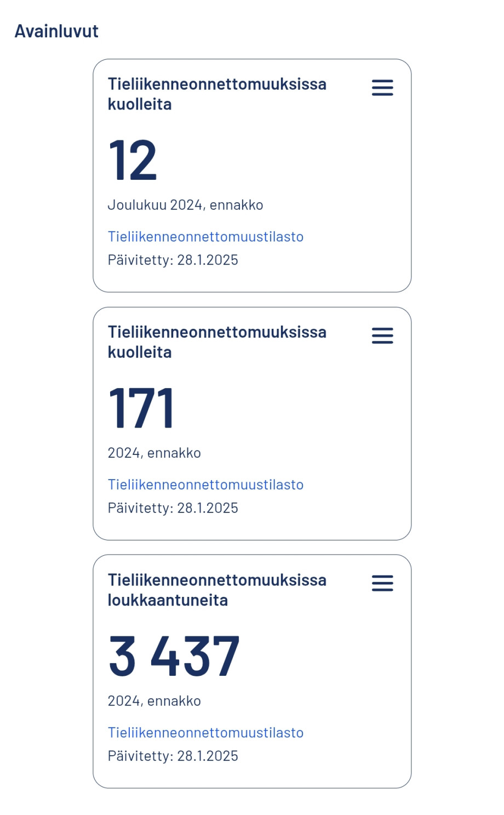The image size is (504, 815).
Task: Click '2024, ennakko' under 3 437
Action: coord(154,701)
